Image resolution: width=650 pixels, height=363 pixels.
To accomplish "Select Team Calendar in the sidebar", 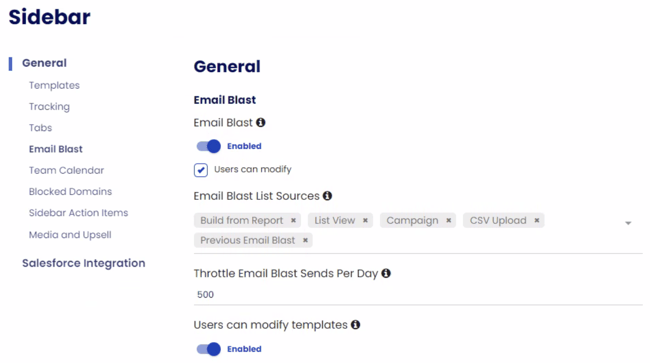I will (66, 170).
